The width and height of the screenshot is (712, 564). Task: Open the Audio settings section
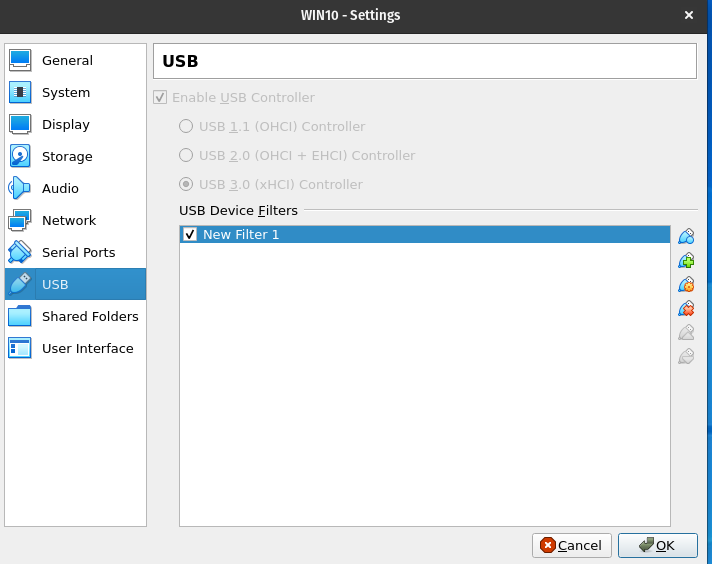[x=60, y=189]
